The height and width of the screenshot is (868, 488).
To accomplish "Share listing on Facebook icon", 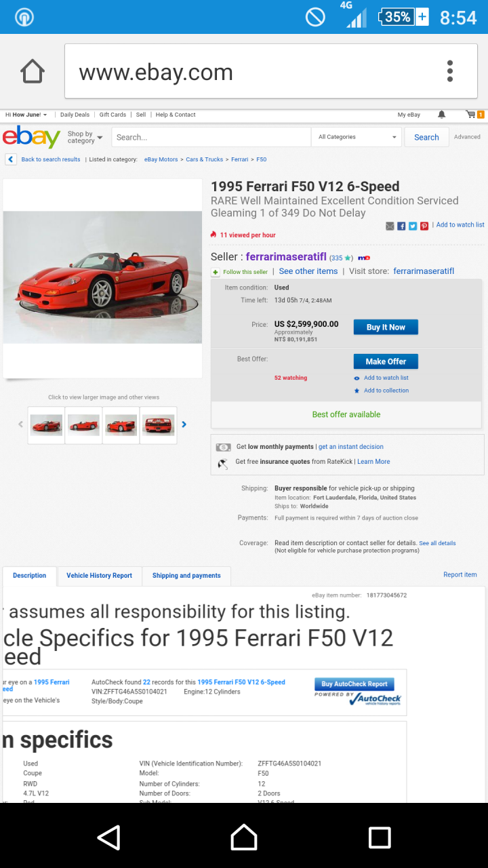I will (401, 226).
